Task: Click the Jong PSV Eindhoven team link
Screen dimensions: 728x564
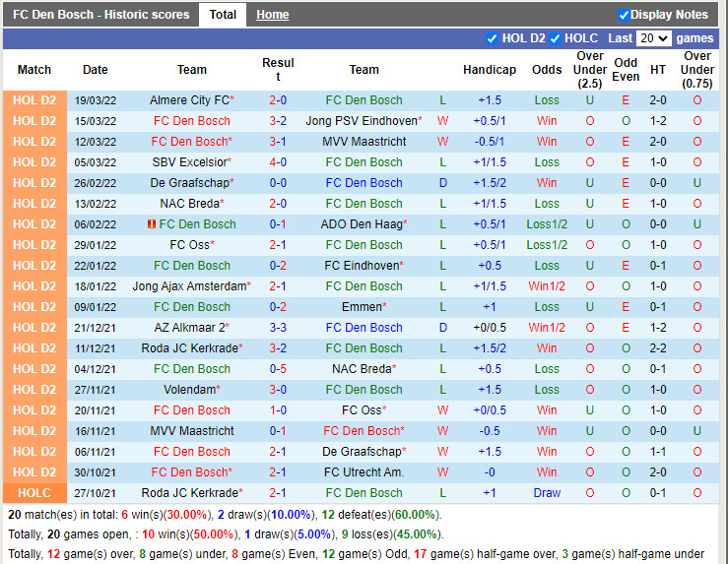Action: click(361, 121)
